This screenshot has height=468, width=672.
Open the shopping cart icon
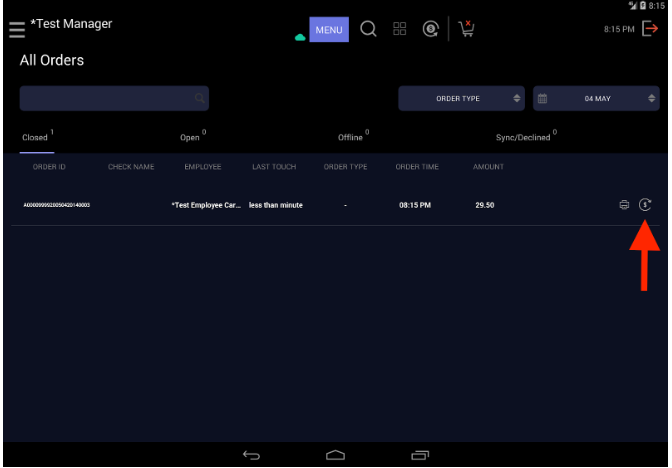click(466, 29)
